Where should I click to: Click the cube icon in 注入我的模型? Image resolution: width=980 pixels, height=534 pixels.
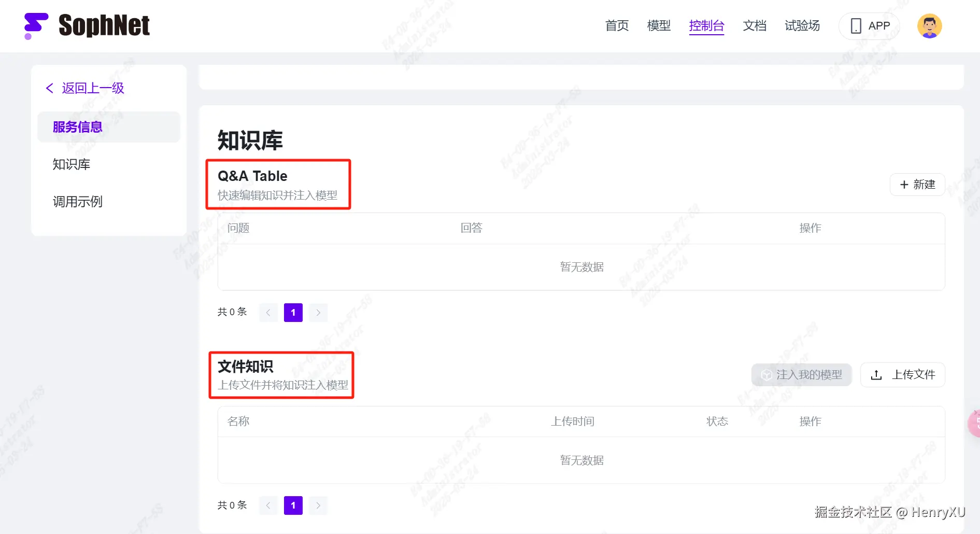click(x=766, y=375)
